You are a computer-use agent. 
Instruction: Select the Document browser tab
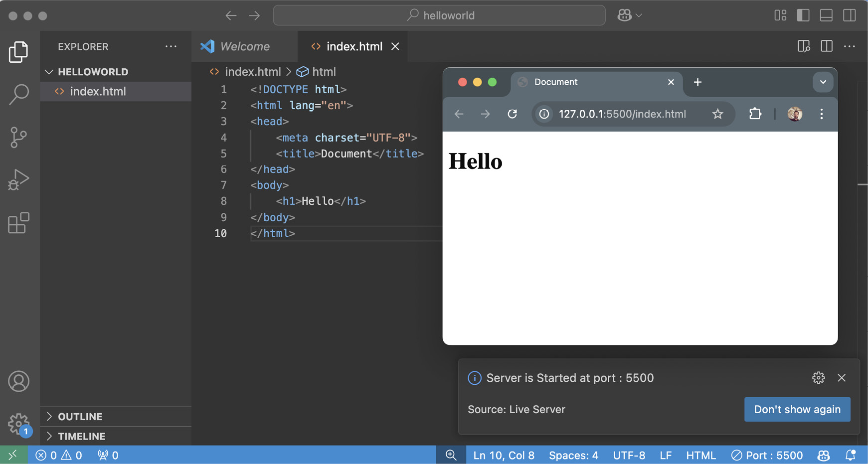pos(596,82)
